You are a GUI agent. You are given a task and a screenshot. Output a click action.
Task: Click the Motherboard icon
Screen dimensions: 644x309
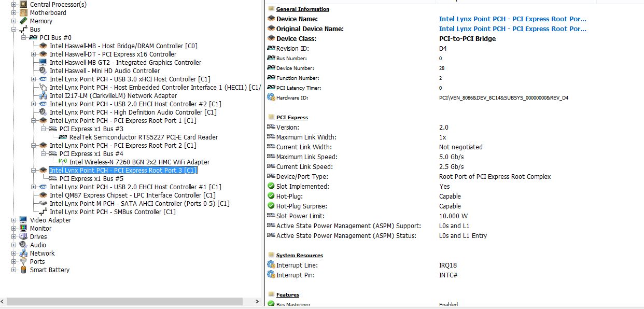coord(23,12)
